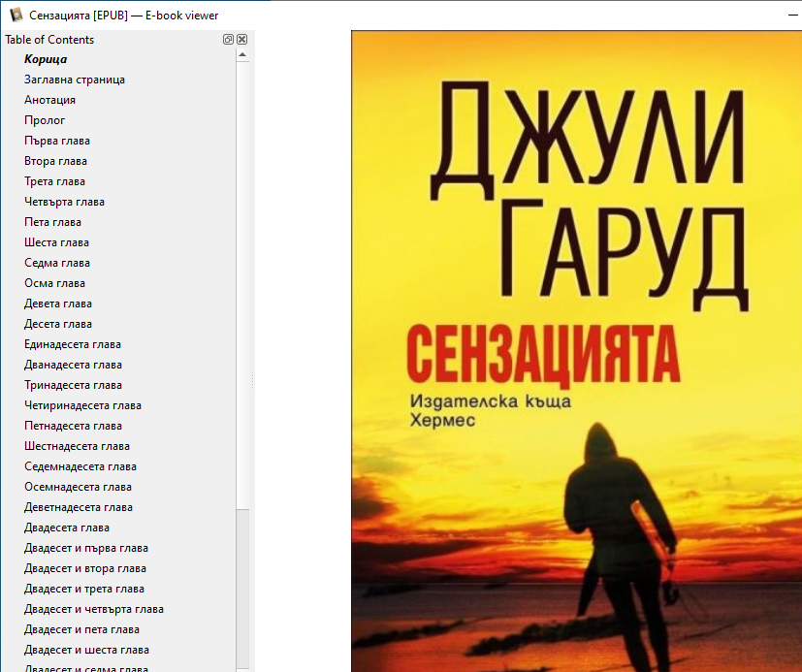This screenshot has height=672, width=802.
Task: Click the calibre e-book viewer app icon
Action: click(16, 15)
